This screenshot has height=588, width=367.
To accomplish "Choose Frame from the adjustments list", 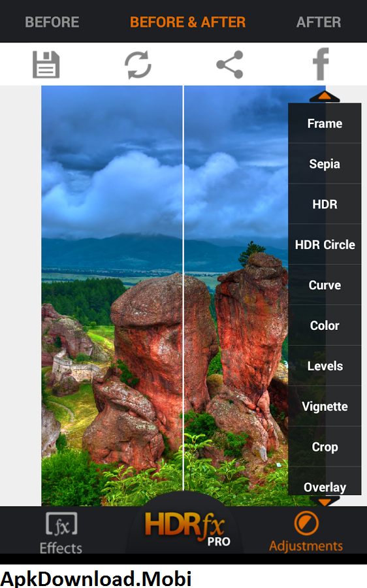I will pyautogui.click(x=325, y=123).
